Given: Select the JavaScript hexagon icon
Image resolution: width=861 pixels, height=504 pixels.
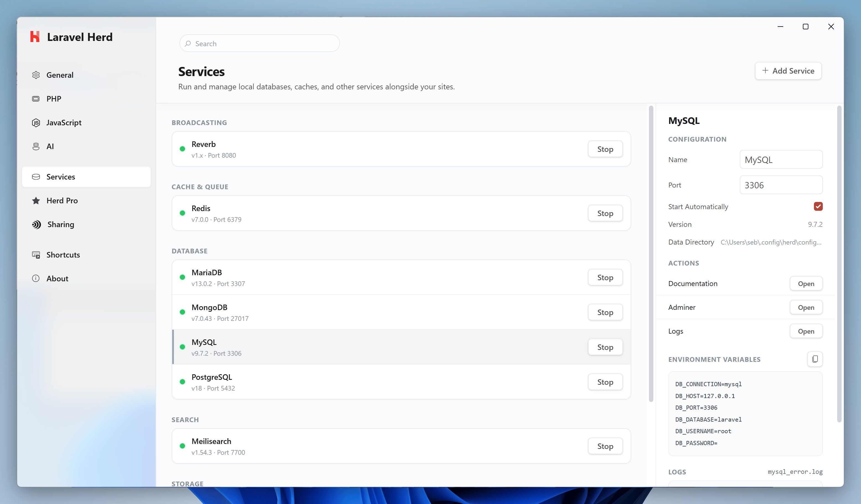Looking at the screenshot, I should [36, 123].
